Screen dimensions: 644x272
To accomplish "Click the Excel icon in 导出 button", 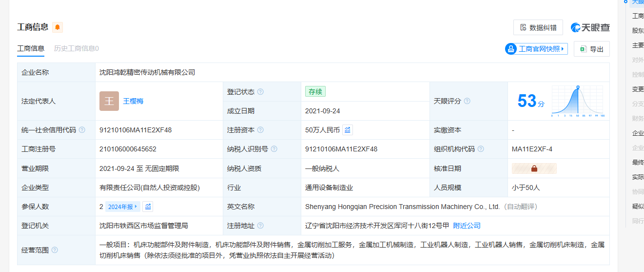I will point(583,49).
